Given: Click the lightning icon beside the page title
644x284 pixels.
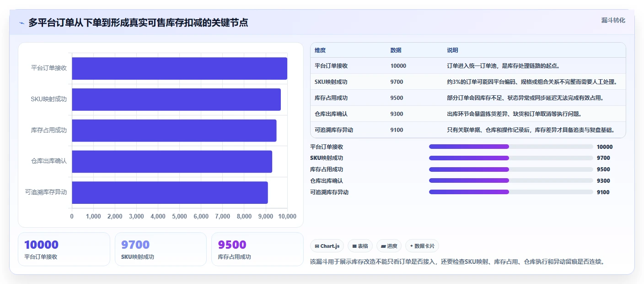Looking at the screenshot, I should click(21, 23).
